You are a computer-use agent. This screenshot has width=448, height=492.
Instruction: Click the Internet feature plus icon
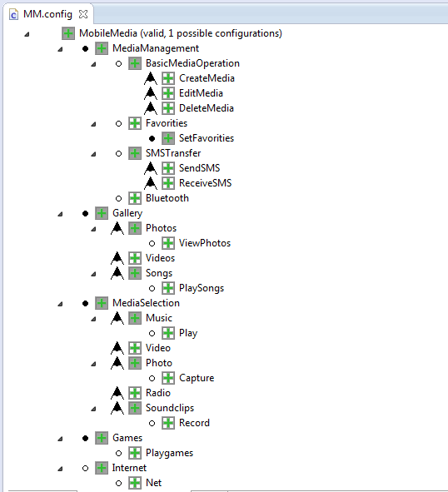click(x=102, y=468)
